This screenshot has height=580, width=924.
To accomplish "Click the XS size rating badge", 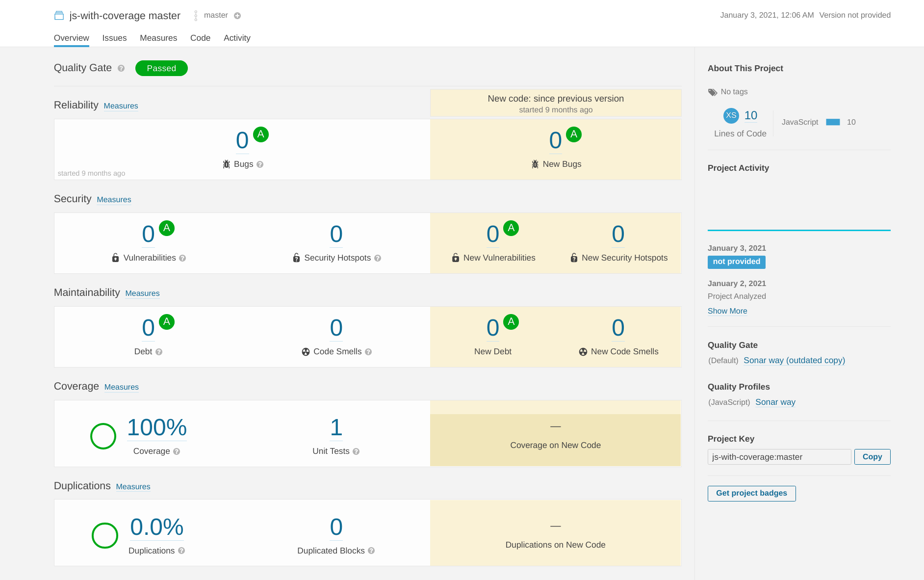I will click(731, 115).
